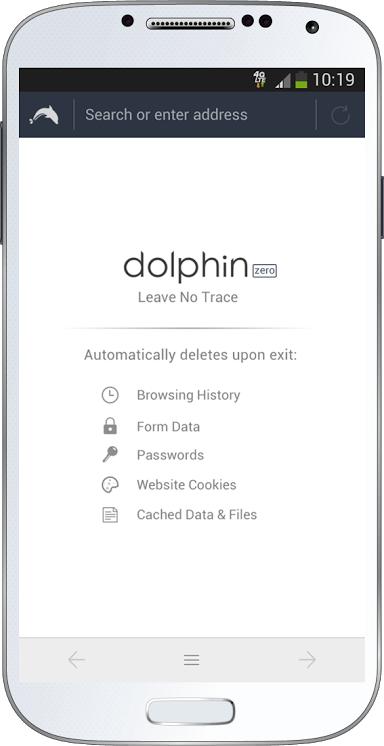Select the Form Data label
Screen dimensions: 384x746
point(168,427)
